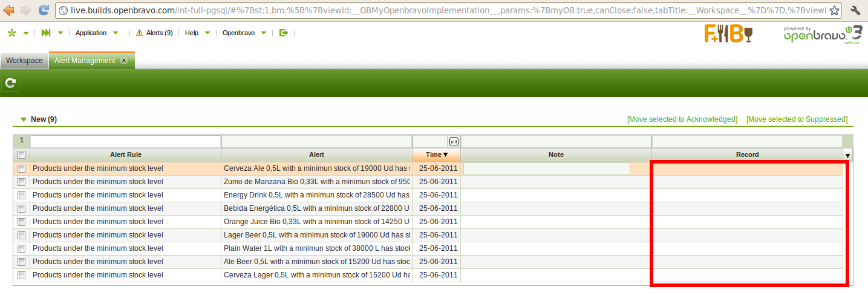Click Move selected to Suppressed link
868x295 pixels.
coord(797,119)
